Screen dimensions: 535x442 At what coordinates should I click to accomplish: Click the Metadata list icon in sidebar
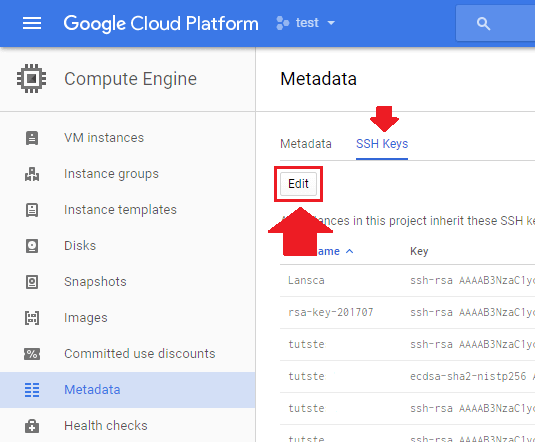32,390
